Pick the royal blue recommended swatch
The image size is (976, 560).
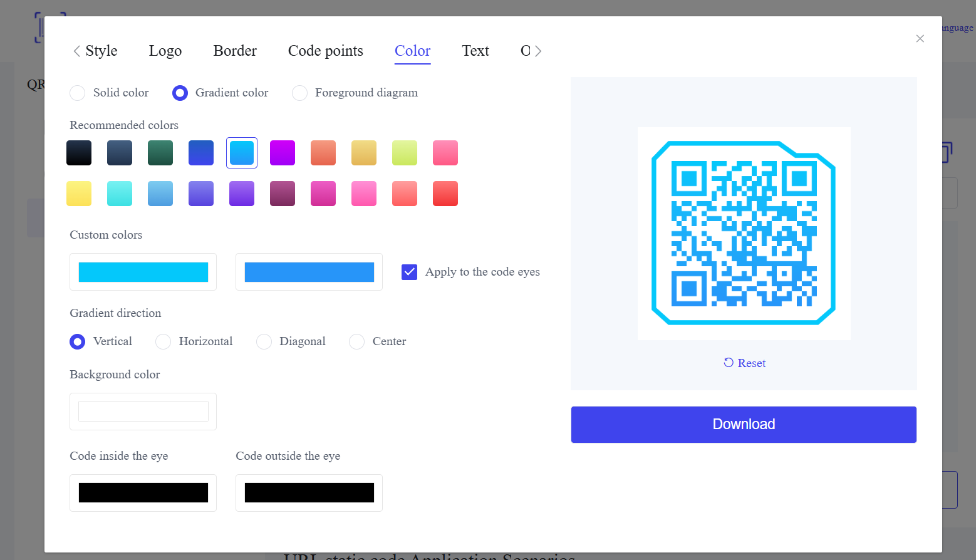[x=201, y=153]
